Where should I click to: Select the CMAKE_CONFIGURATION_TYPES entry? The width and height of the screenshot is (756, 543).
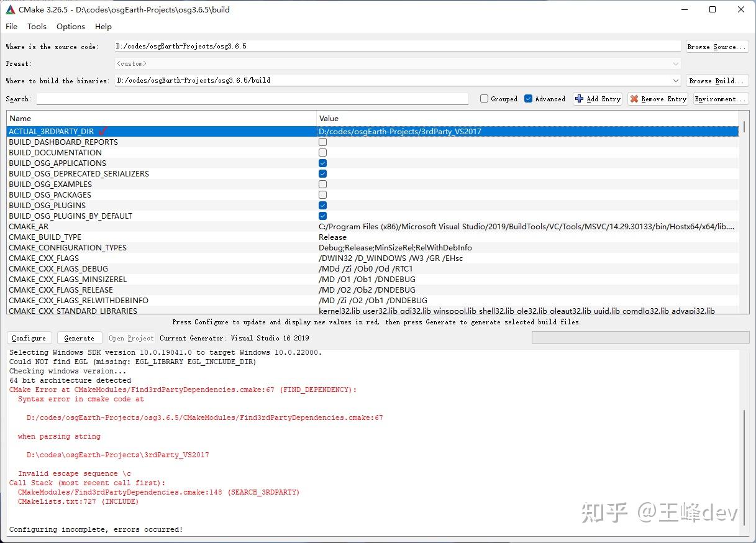click(x=68, y=247)
